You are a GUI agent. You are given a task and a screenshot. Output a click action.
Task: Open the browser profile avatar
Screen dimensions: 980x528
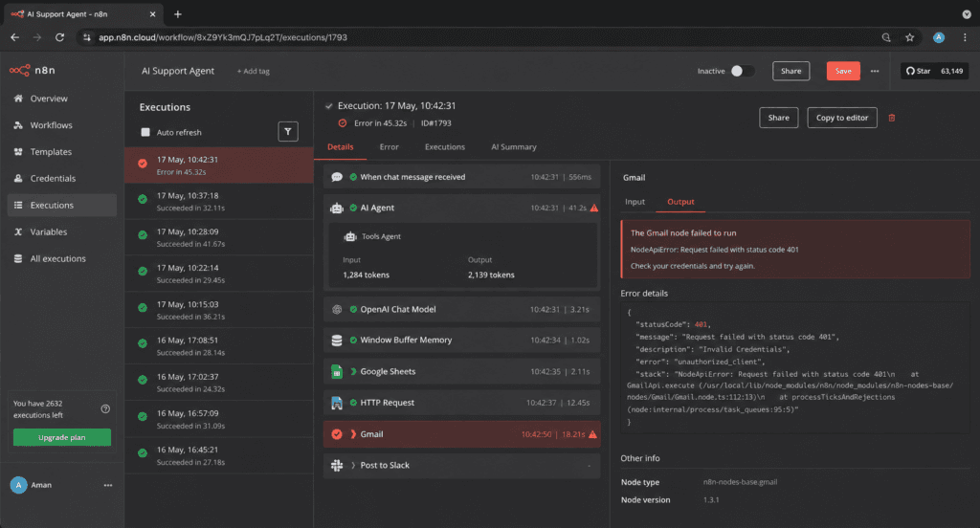pos(939,37)
